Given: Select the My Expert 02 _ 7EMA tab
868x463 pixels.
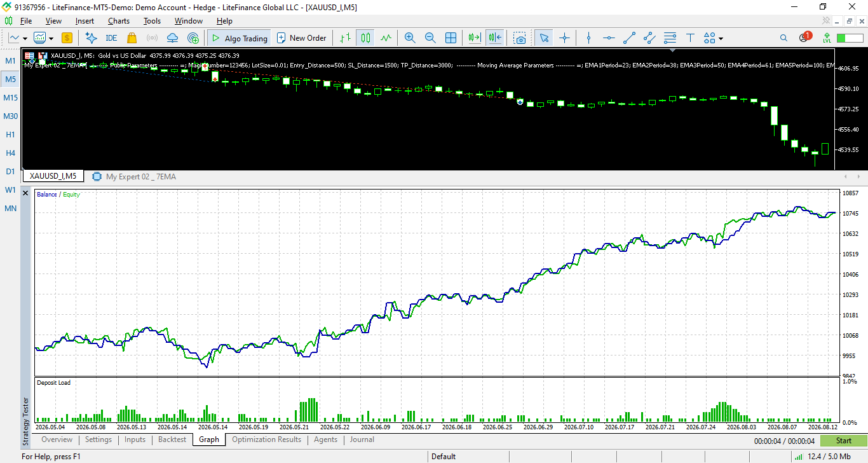Looking at the screenshot, I should click(134, 177).
